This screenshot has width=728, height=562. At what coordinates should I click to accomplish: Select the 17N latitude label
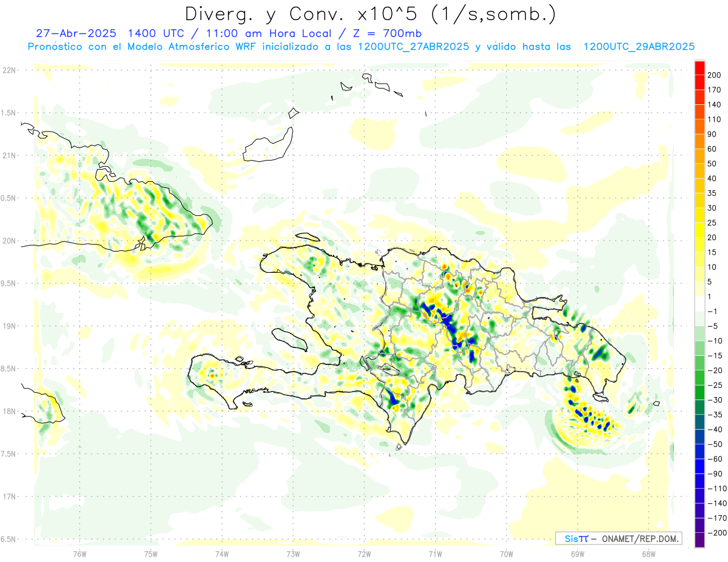(8, 497)
